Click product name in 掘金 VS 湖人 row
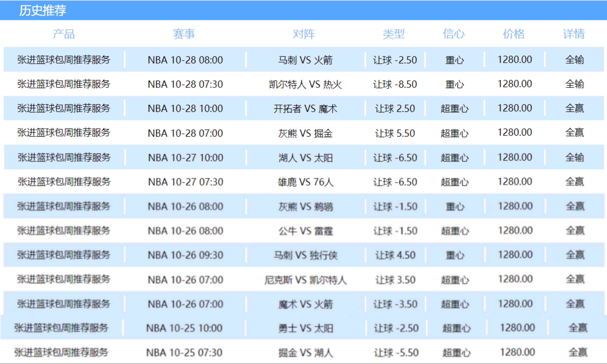Screen dimensions: 607x364 (61, 352)
